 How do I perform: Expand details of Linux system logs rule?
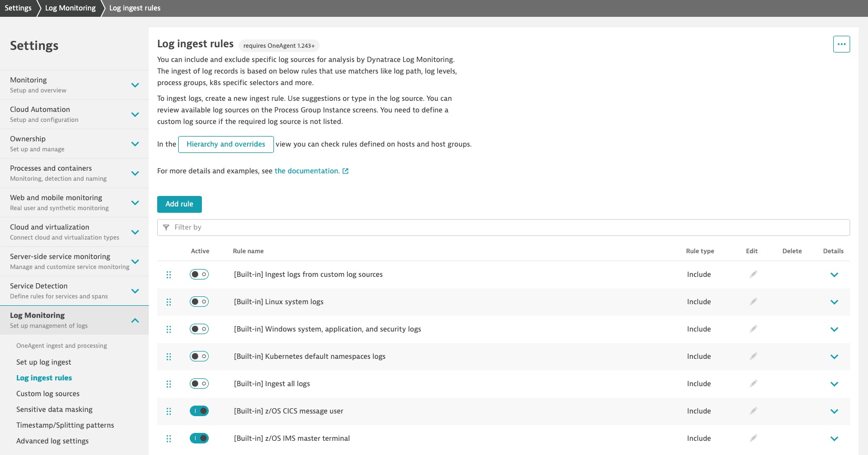pos(834,302)
